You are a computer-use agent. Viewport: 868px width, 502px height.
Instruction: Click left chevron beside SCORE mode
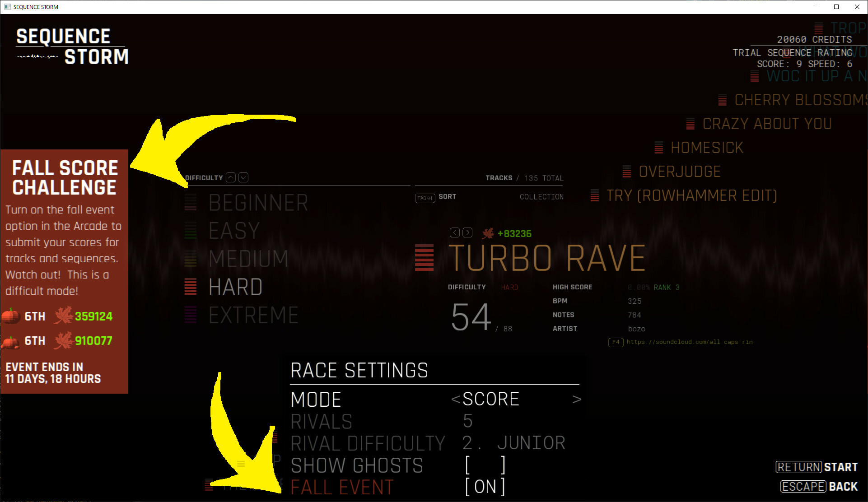(x=455, y=399)
